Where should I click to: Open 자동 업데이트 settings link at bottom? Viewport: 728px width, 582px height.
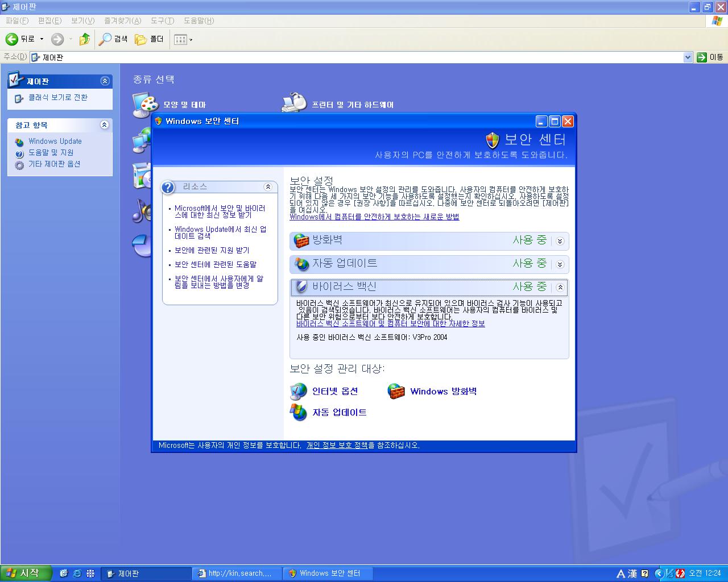coord(340,412)
